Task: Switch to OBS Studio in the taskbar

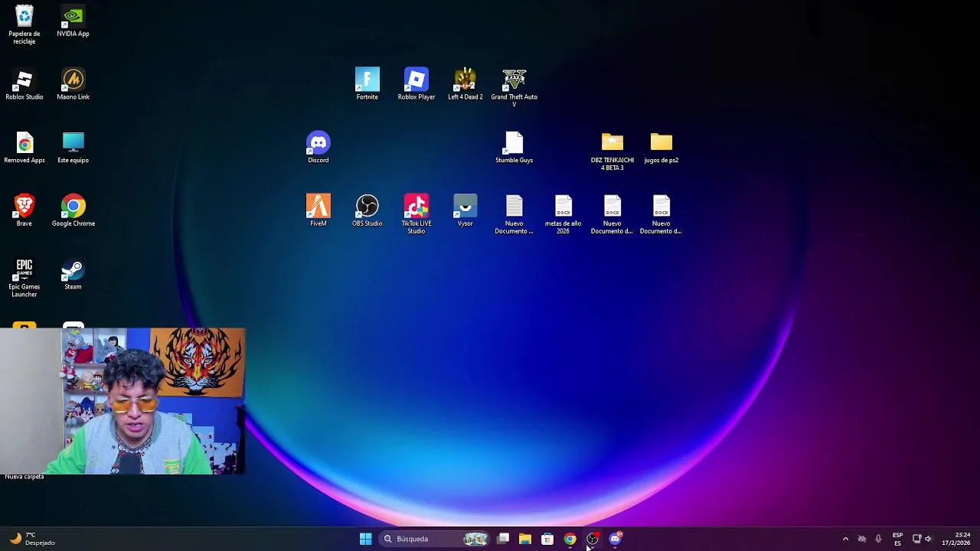Action: click(x=593, y=539)
